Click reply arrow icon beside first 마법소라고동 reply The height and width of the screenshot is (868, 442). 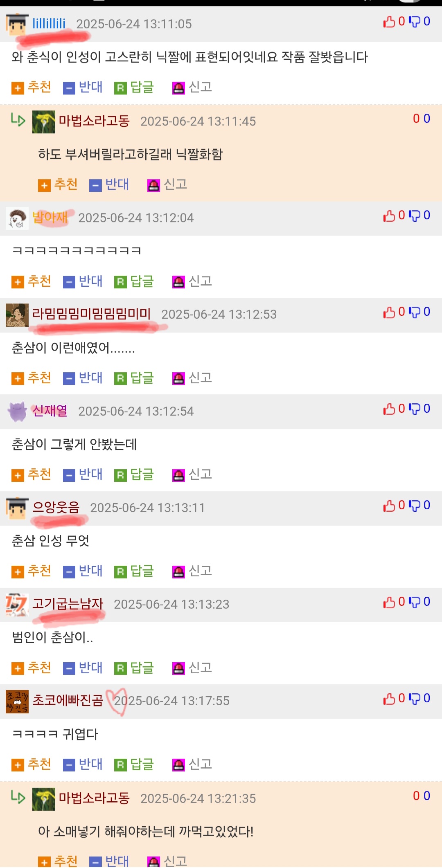tap(18, 120)
